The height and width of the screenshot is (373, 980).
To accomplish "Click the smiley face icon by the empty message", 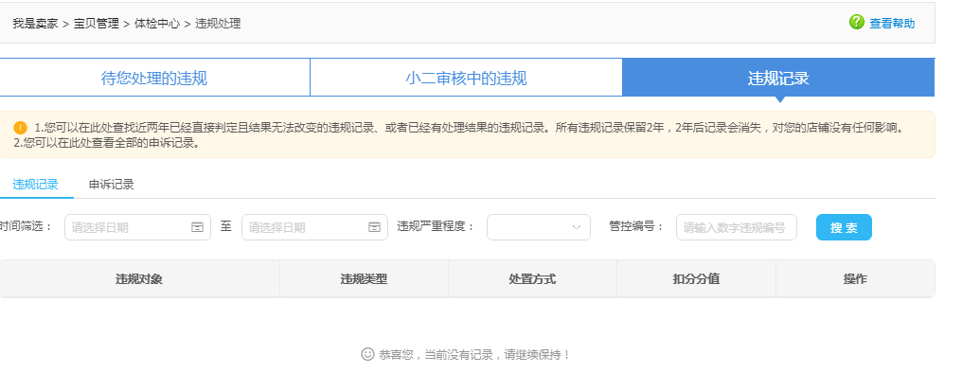I will [x=367, y=354].
